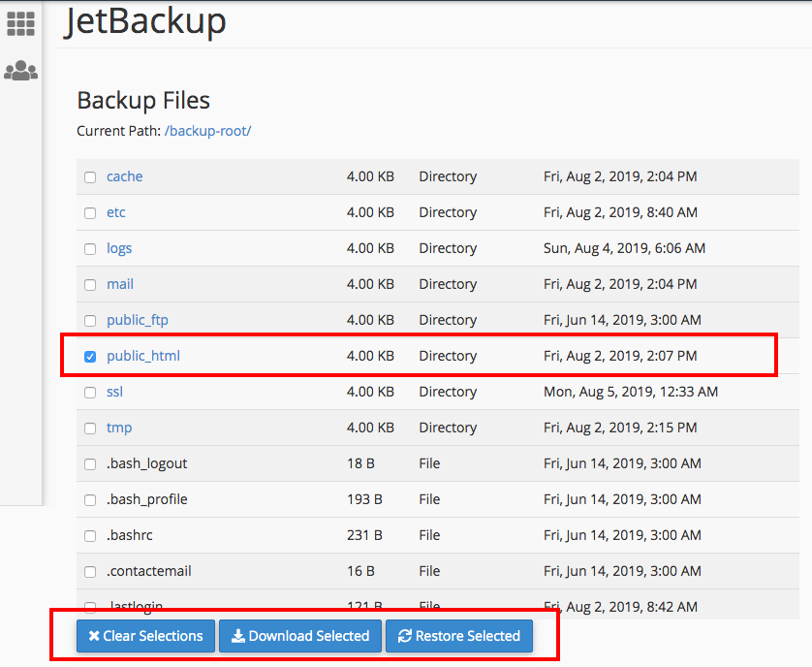Click the download arrow icon on Download Selected
This screenshot has height=667, width=812.
coord(237,636)
